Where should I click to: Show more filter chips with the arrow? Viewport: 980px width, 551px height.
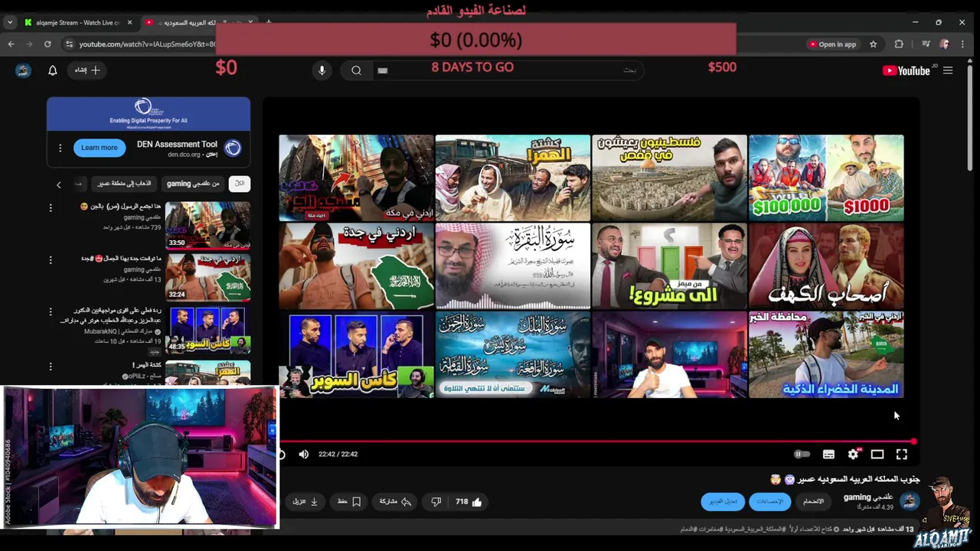(x=58, y=184)
